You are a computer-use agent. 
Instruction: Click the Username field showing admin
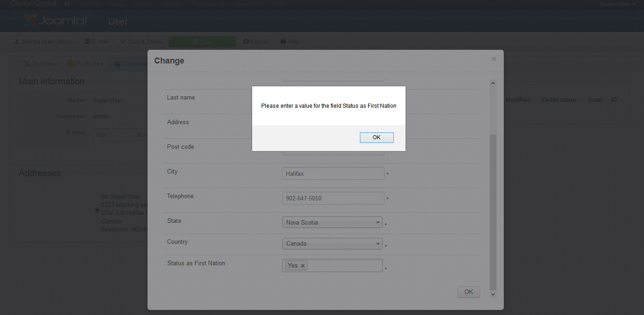(x=101, y=116)
